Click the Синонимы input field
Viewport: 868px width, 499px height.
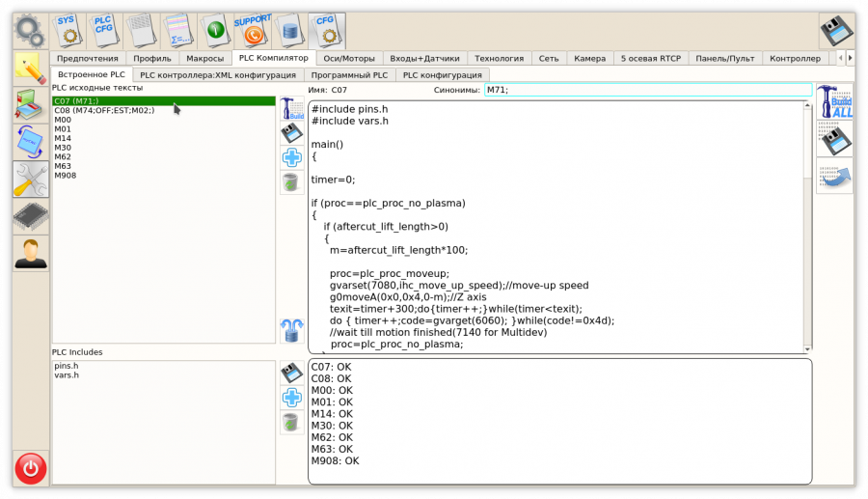point(647,90)
